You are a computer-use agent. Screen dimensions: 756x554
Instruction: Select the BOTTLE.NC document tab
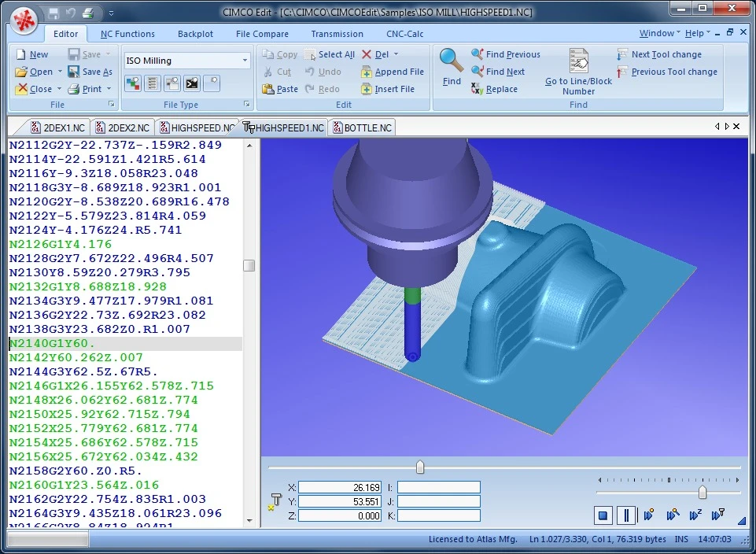(362, 127)
